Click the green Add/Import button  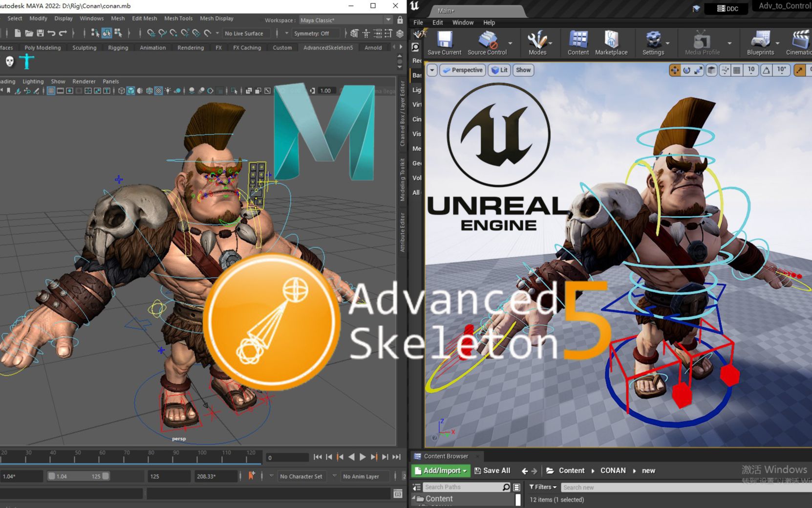tap(440, 470)
